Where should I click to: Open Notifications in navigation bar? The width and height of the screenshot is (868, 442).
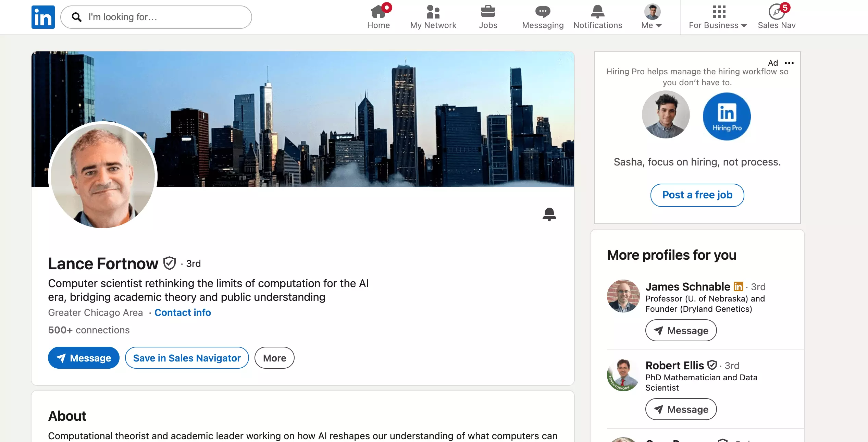coord(598,17)
